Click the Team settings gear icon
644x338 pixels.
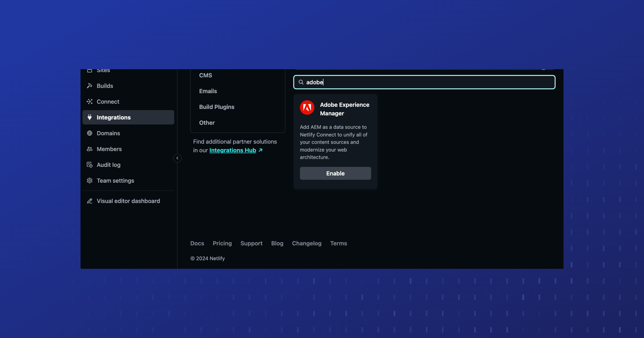90,181
